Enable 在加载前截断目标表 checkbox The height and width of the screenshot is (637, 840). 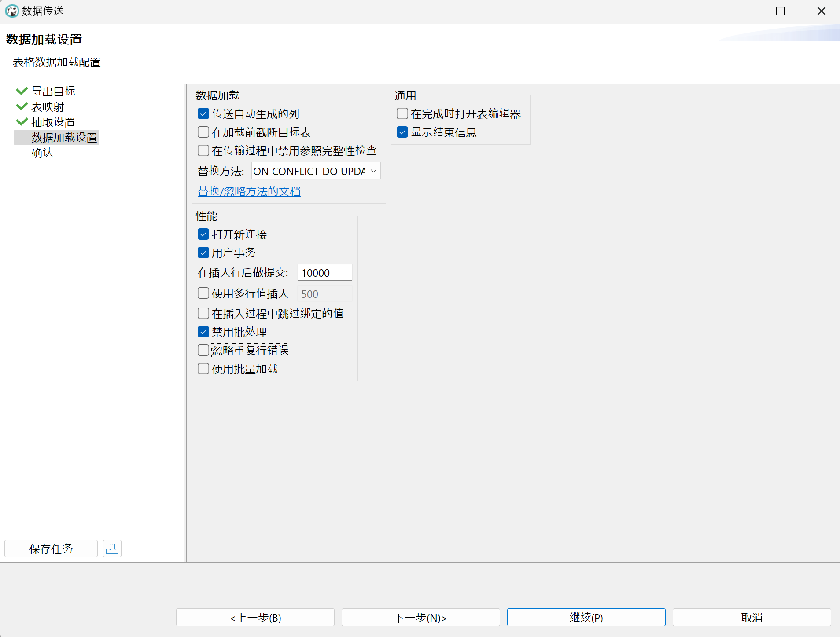(x=203, y=132)
